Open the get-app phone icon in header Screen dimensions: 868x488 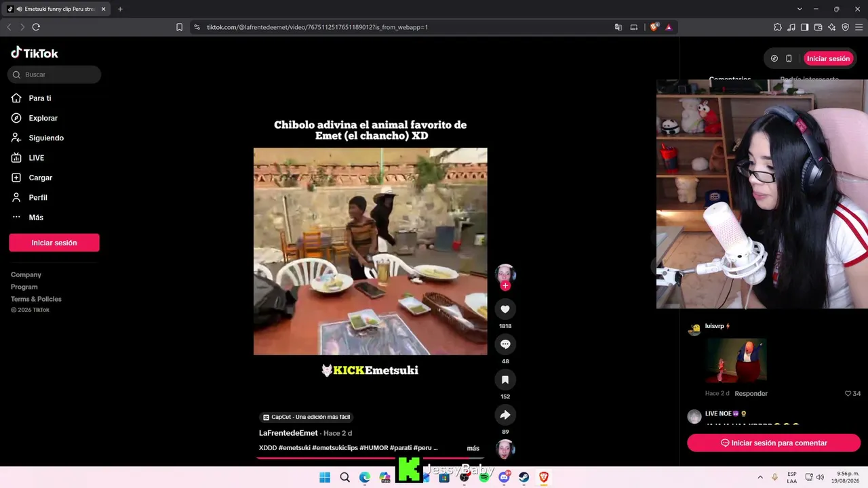tap(789, 58)
